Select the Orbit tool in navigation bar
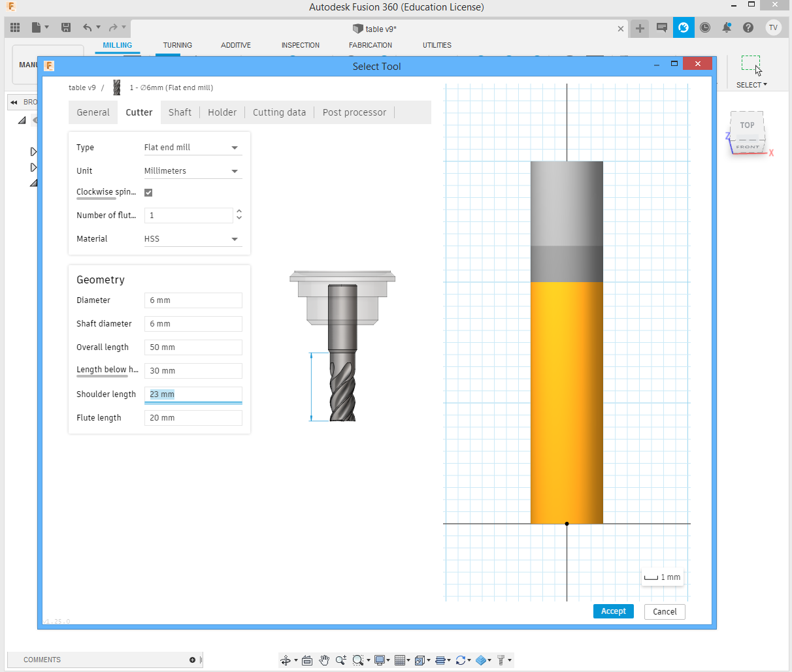The image size is (792, 672). coord(286,660)
